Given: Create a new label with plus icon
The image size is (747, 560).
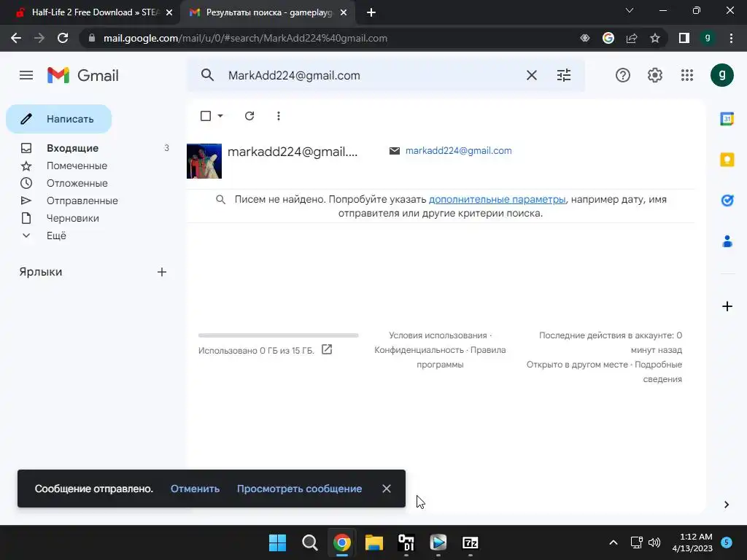Looking at the screenshot, I should [162, 272].
